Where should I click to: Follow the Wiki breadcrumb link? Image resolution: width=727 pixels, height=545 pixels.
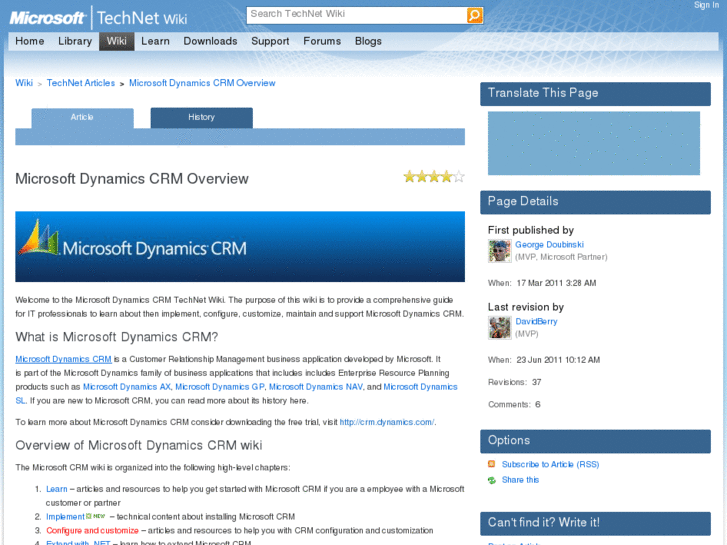pos(24,83)
